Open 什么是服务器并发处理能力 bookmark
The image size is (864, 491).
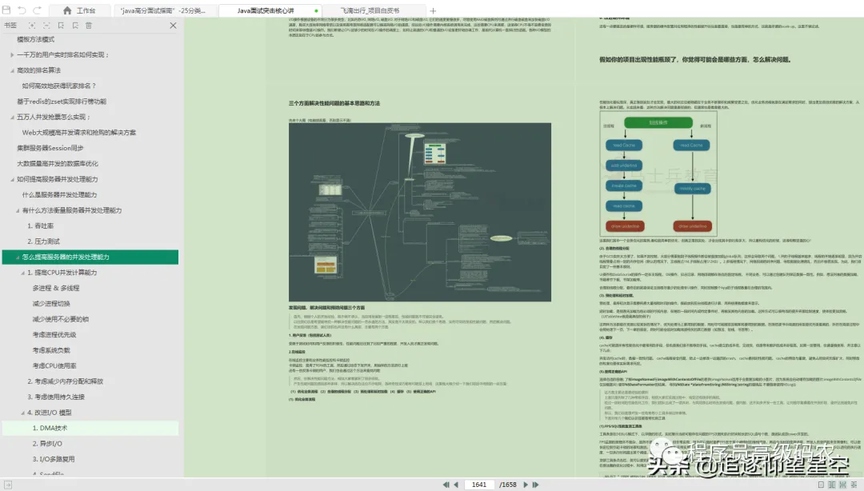60,195
